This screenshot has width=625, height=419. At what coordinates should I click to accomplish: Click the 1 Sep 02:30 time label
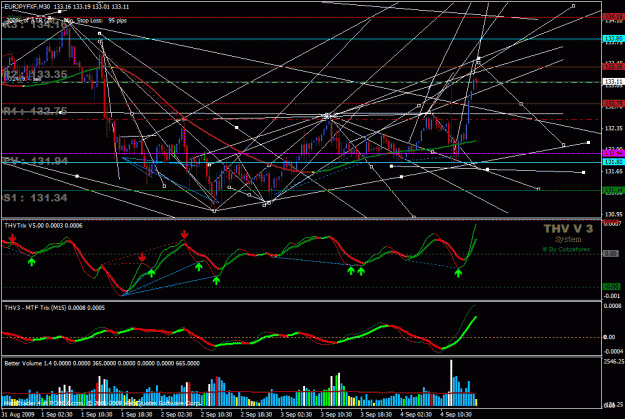[57, 414]
